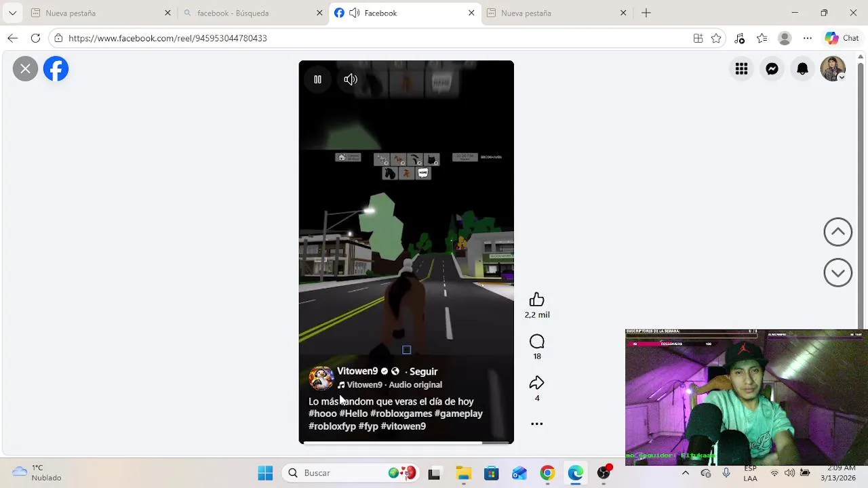Open a new browser tab
The width and height of the screenshot is (868, 488).
[646, 13]
